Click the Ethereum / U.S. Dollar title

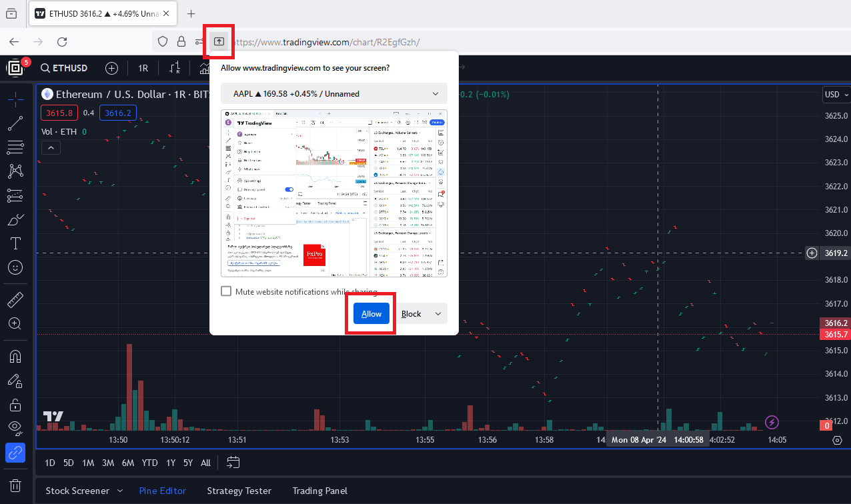[x=109, y=94]
